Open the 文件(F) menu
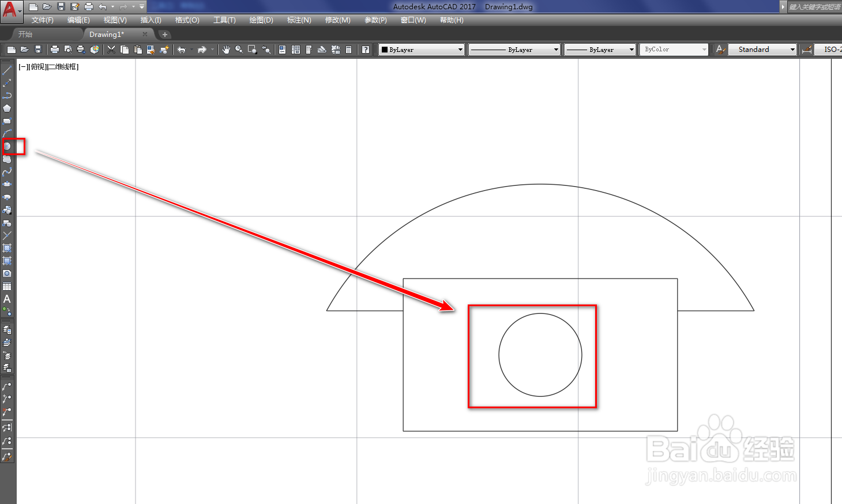Image resolution: width=842 pixels, height=504 pixels. pos(43,20)
